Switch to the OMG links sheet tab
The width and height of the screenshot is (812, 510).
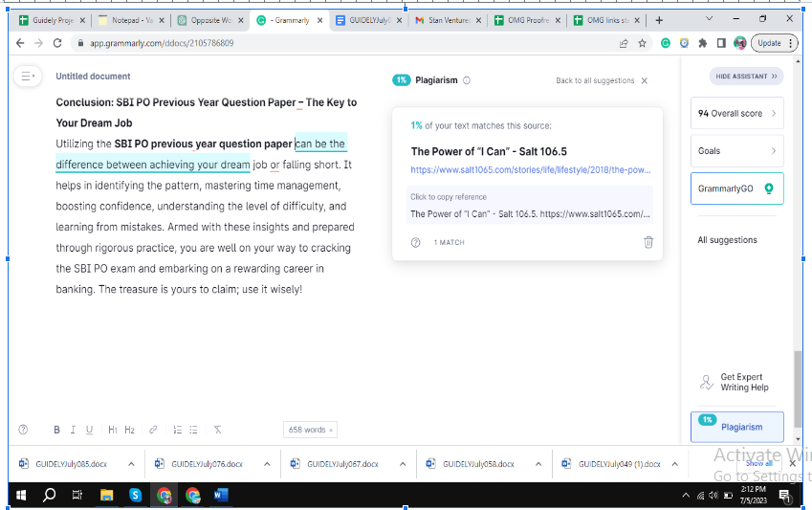pos(604,20)
